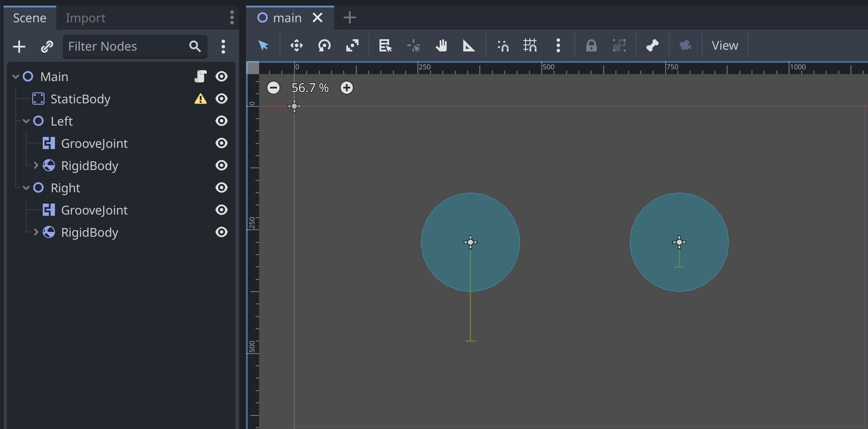Image resolution: width=868 pixels, height=429 pixels.
Task: Activate the Move mode tool
Action: 296,45
